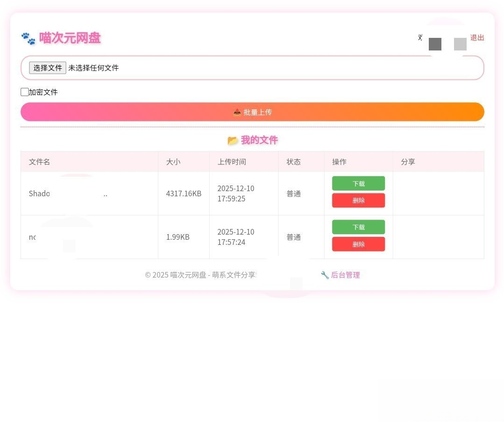Delete the 1.99KB file via 删除

[x=358, y=244]
